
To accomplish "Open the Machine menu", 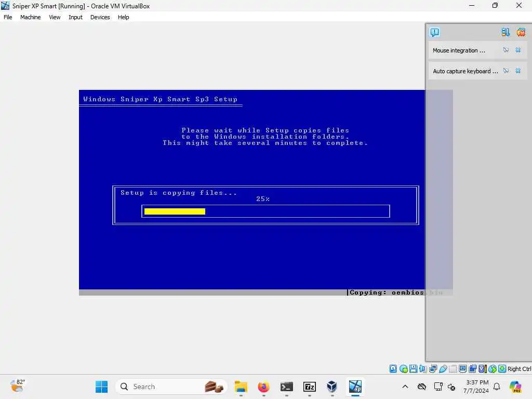I will click(x=30, y=17).
